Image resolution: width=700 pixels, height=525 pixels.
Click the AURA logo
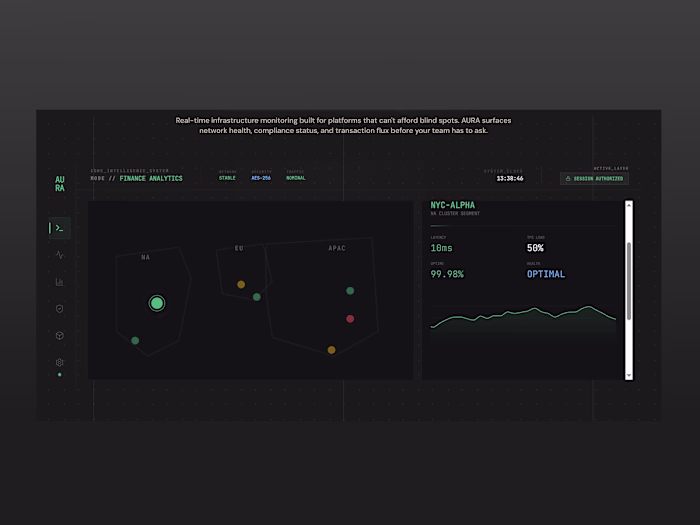point(60,183)
